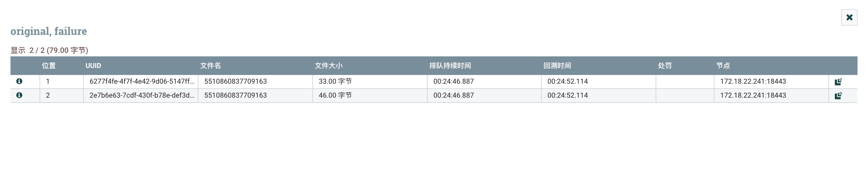
Task: Click filename cell in first row
Action: [x=255, y=81]
